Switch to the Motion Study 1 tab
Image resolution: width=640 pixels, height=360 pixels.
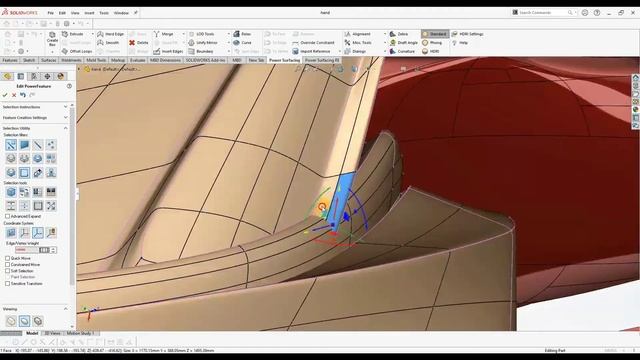[80, 333]
